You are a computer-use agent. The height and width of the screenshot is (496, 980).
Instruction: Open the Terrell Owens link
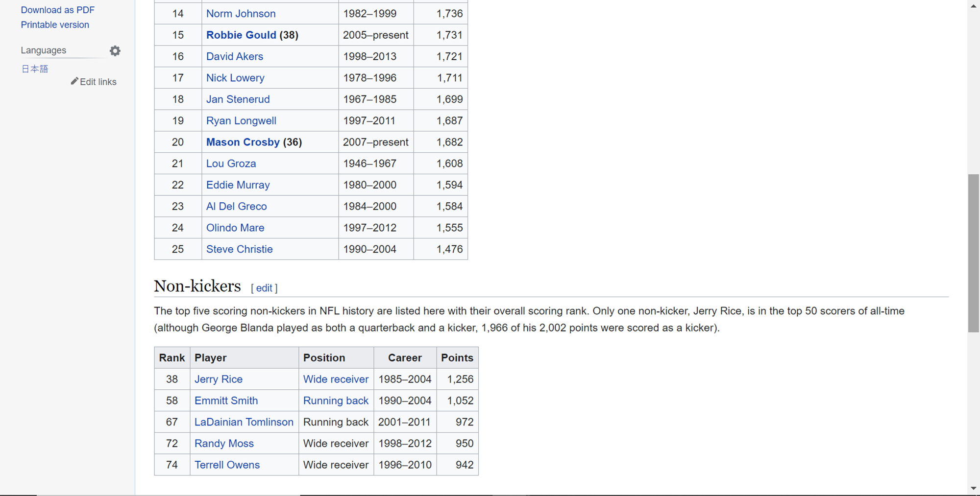227,465
